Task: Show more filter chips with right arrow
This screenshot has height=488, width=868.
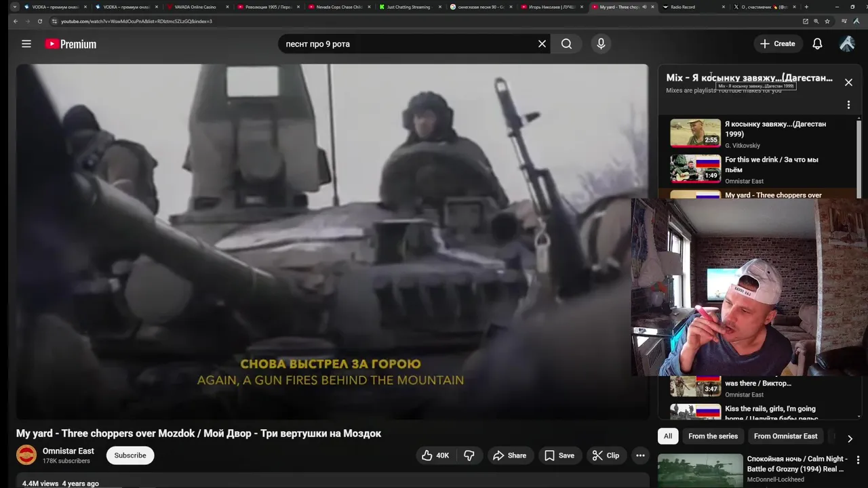Action: click(x=850, y=439)
